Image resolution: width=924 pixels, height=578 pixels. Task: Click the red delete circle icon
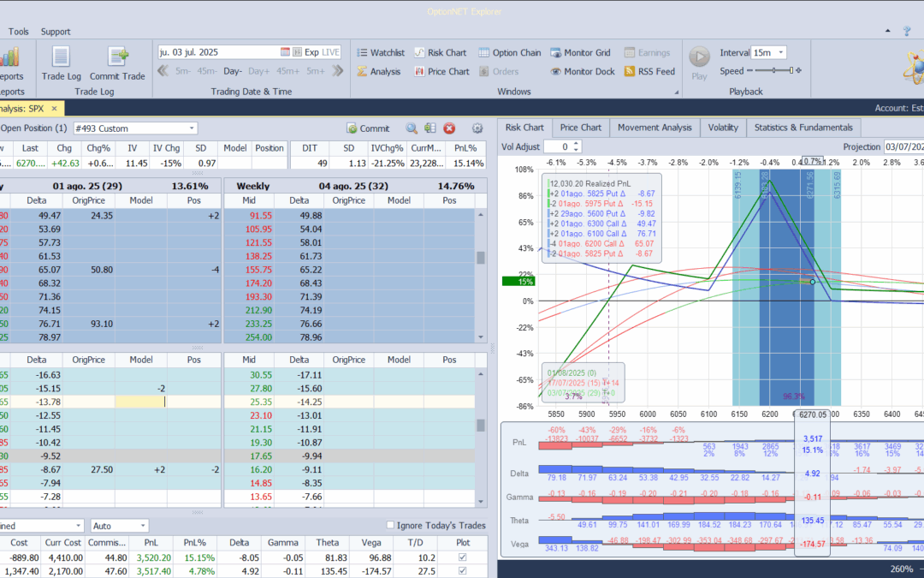click(x=449, y=128)
